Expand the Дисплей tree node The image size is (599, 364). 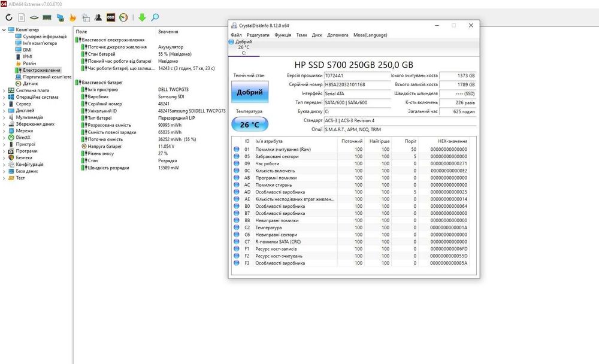4,110
